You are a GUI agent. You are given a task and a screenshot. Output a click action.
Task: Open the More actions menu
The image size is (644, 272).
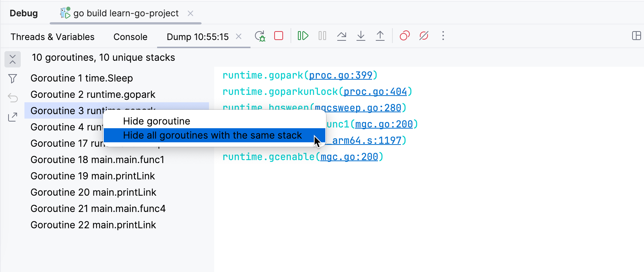tap(443, 36)
